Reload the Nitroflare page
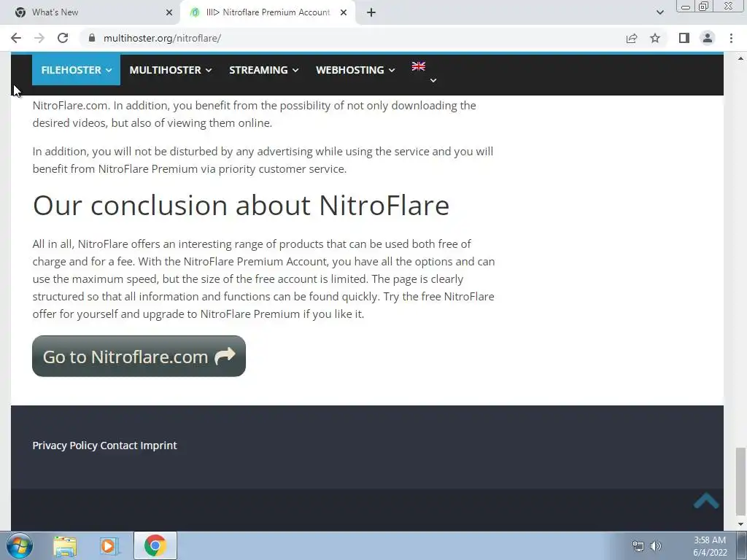This screenshot has width=747, height=560. click(x=63, y=38)
